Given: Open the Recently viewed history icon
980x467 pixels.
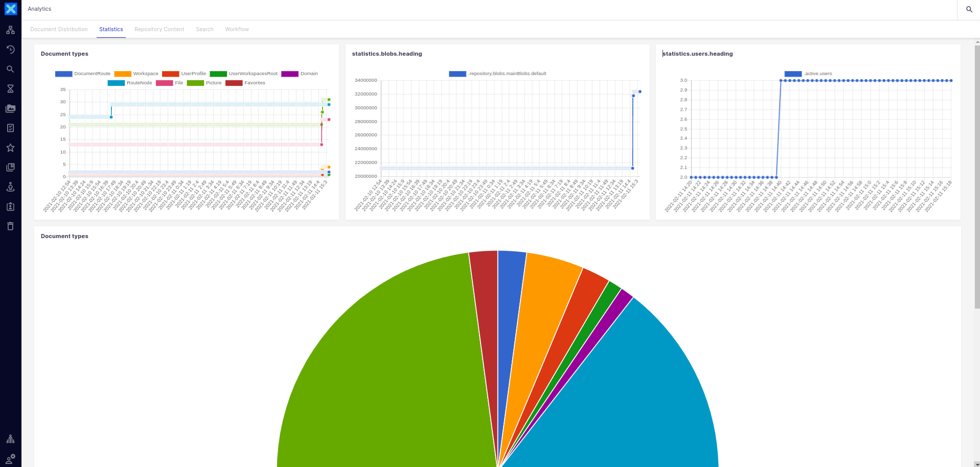Looking at the screenshot, I should pyautogui.click(x=10, y=50).
